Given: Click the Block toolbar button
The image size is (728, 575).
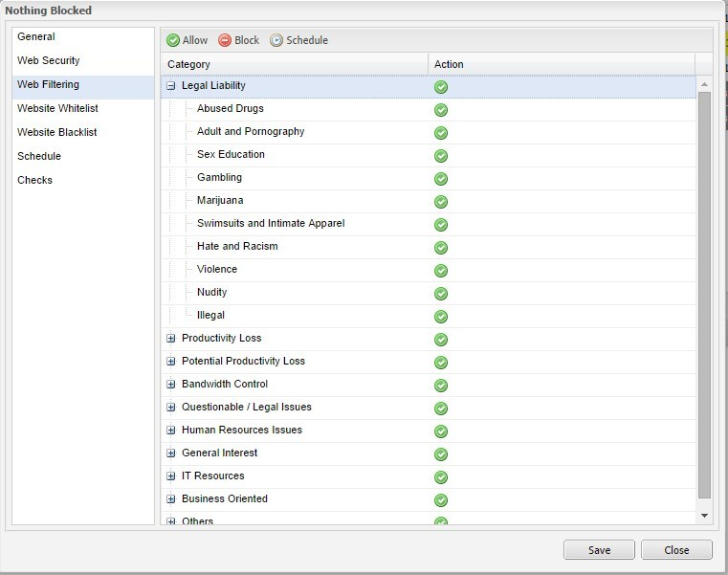Looking at the screenshot, I should click(x=238, y=40).
